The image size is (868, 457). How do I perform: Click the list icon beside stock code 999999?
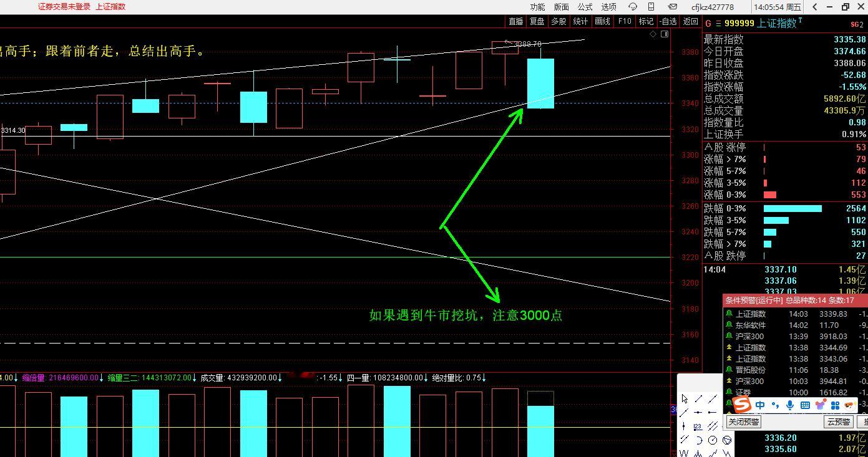coord(718,23)
